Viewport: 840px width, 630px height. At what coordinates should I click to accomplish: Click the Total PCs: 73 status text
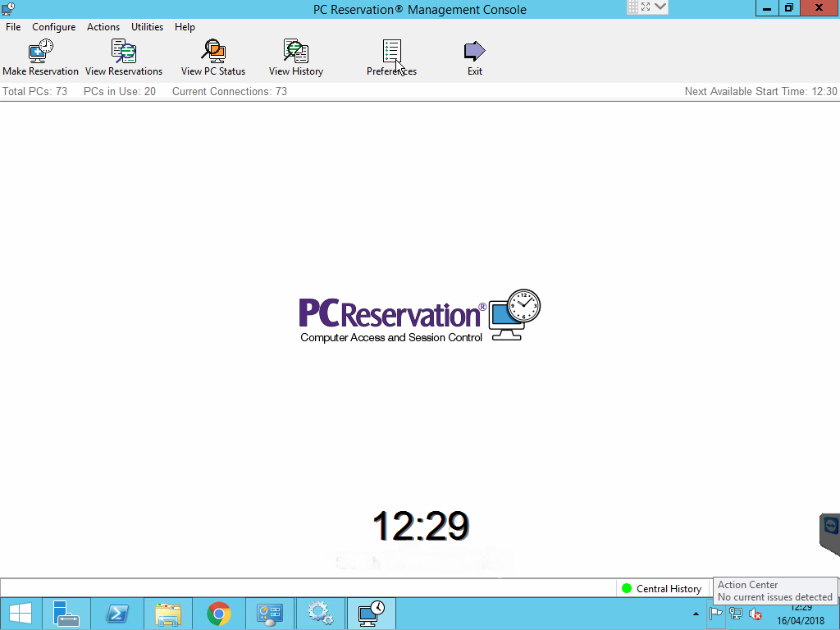point(34,92)
